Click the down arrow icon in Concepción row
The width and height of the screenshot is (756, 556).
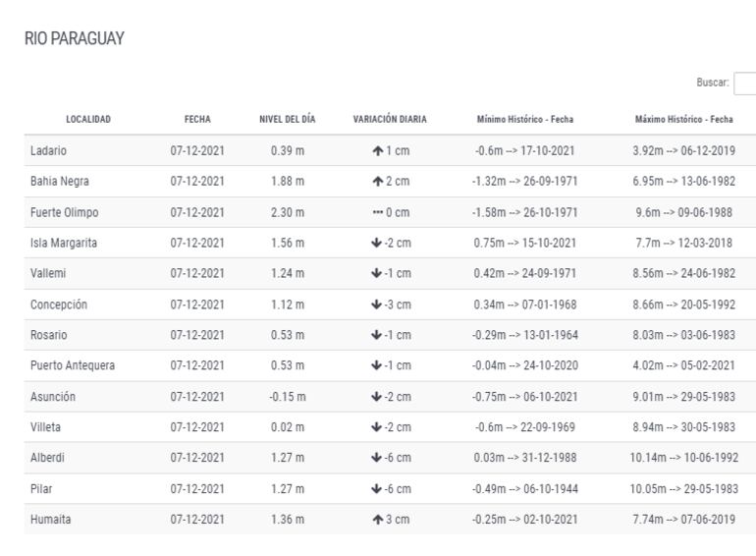(377, 305)
